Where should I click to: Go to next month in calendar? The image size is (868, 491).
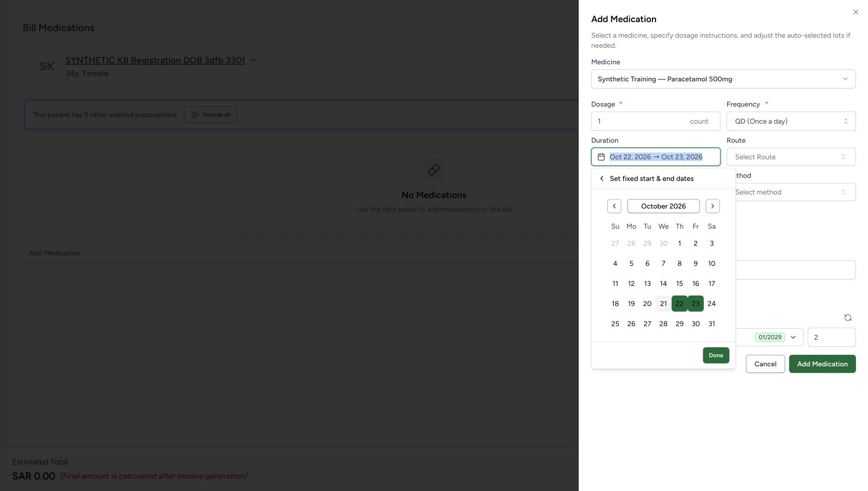[x=713, y=206]
